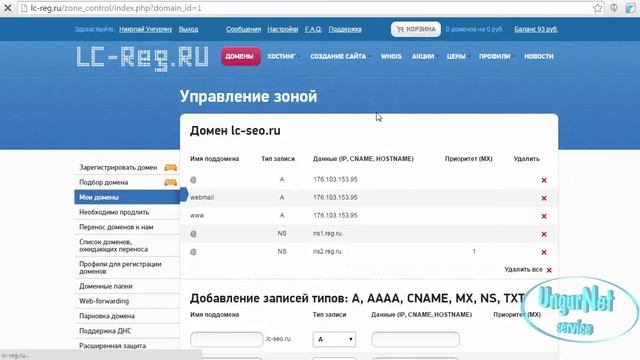
Task: Click icon next to Зарегистрировать домен
Action: [x=171, y=167]
